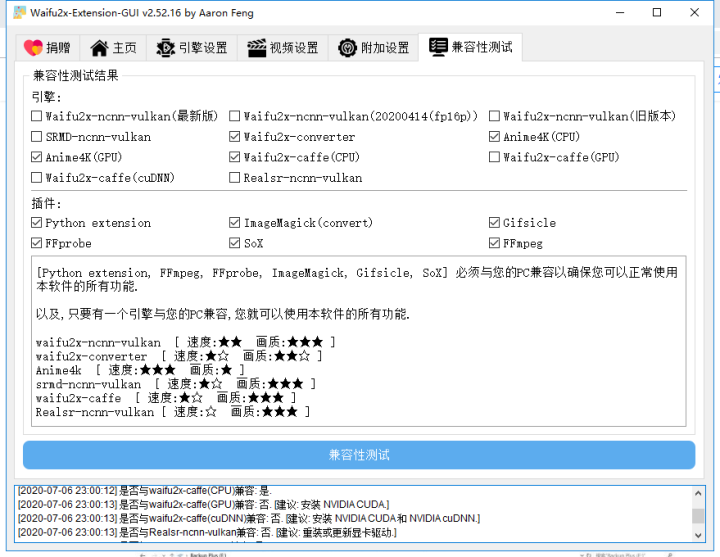Switch to the 主页 home tab
The height and width of the screenshot is (557, 720).
113,48
